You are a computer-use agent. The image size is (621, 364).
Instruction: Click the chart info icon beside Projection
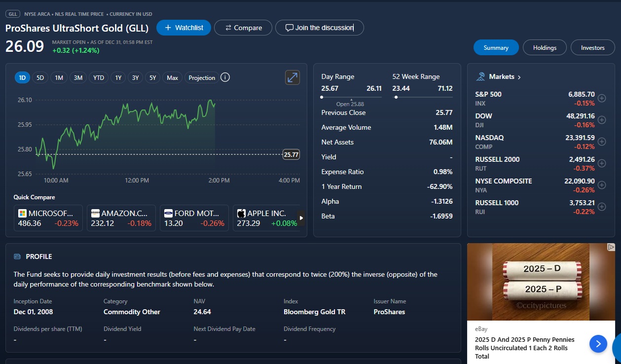tap(225, 77)
